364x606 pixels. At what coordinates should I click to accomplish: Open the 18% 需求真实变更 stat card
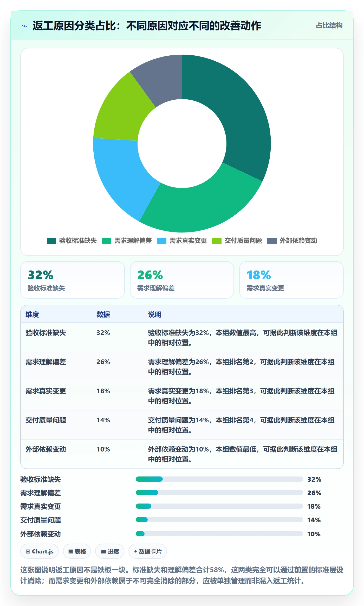[x=291, y=280]
